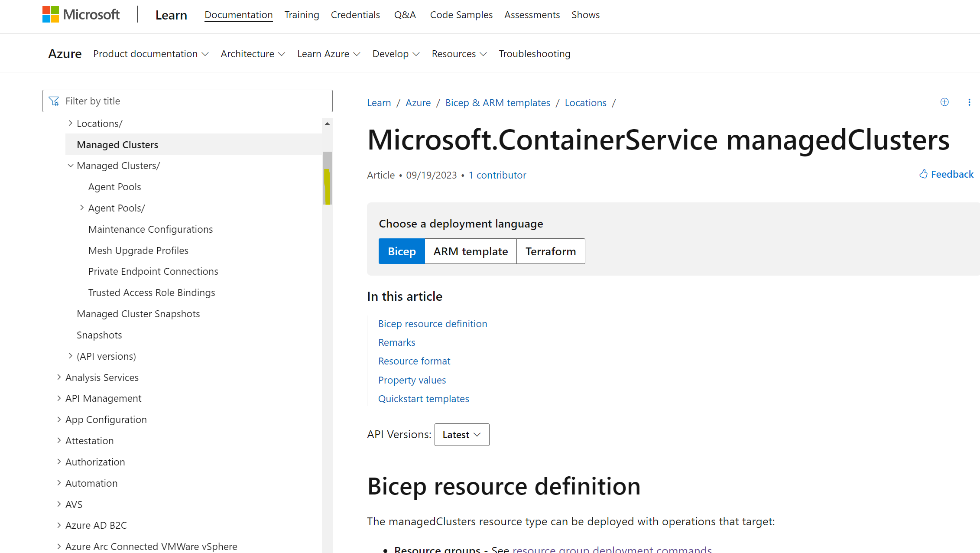Open the 1 contributor link
Image resolution: width=980 pixels, height=553 pixels.
click(497, 175)
